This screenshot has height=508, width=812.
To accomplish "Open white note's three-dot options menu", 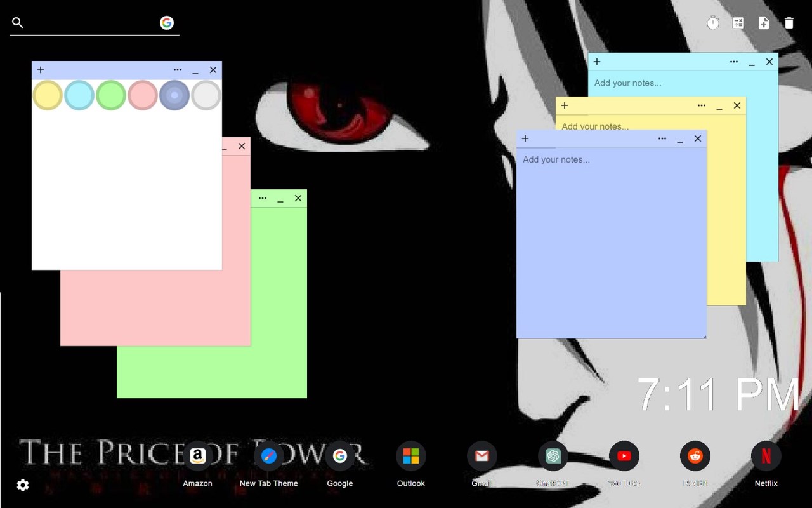I will point(178,70).
